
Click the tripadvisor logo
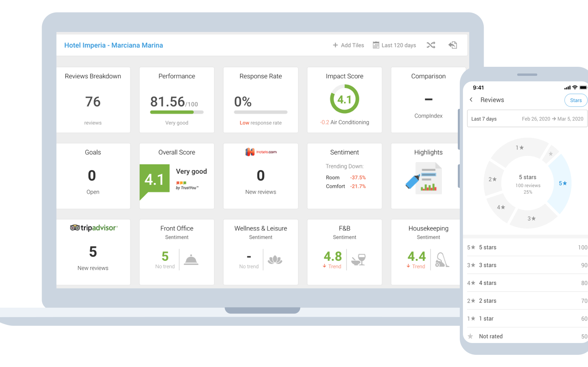click(94, 228)
